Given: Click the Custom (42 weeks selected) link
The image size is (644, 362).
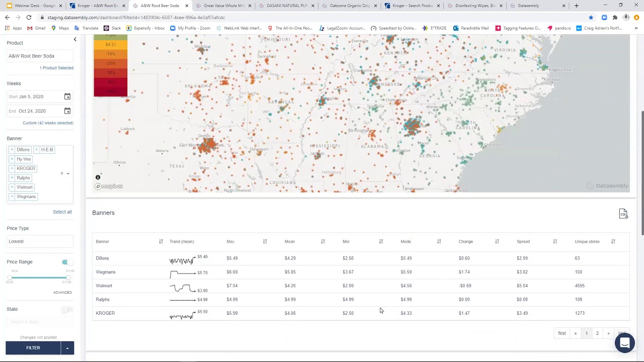Looking at the screenshot, I should point(48,123).
